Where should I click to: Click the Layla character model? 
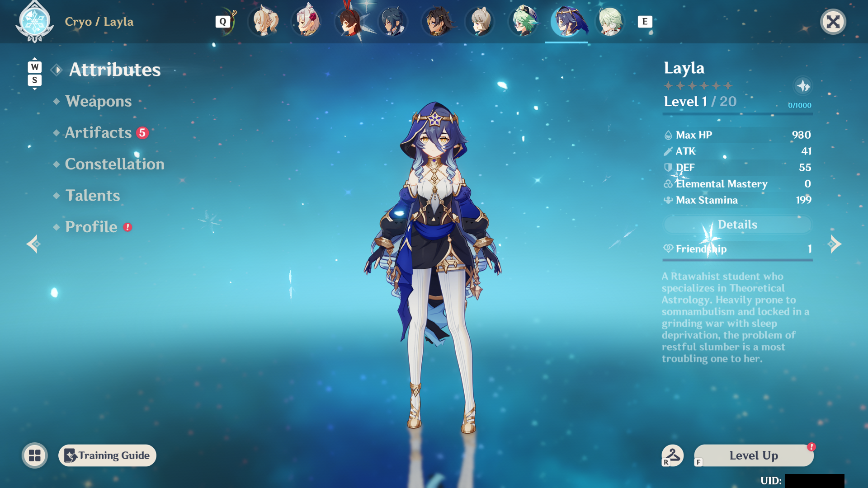[x=434, y=267]
